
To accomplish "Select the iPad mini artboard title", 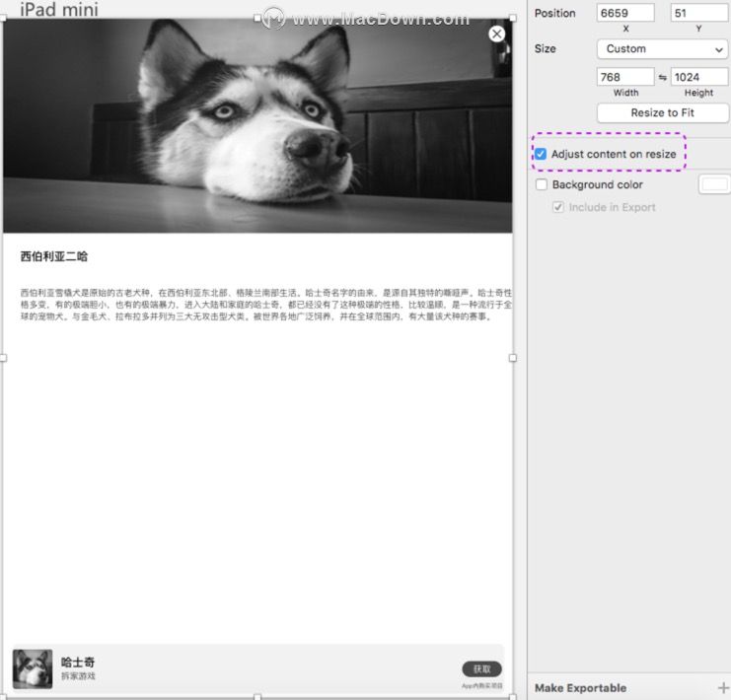I will coord(59,9).
